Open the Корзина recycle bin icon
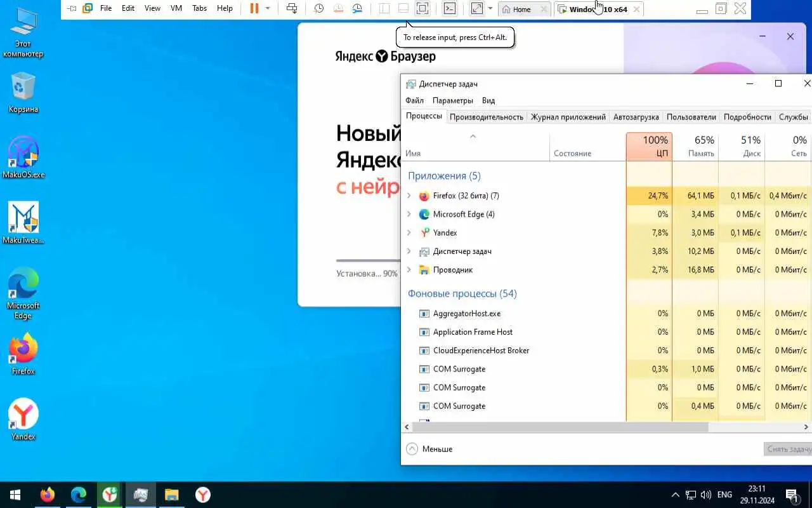Screen dimensions: 812x508 pos(23,93)
